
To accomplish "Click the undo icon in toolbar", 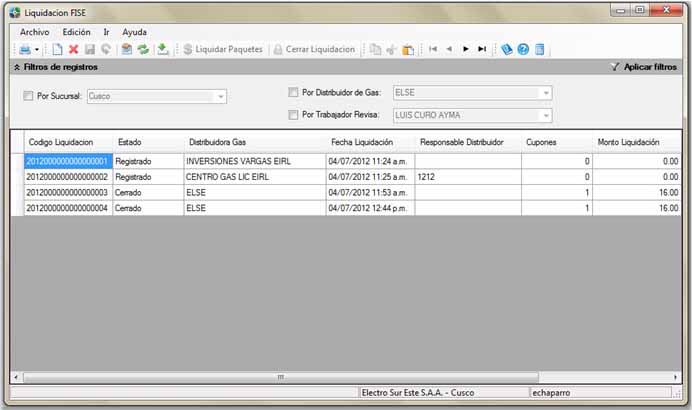I will 106,49.
